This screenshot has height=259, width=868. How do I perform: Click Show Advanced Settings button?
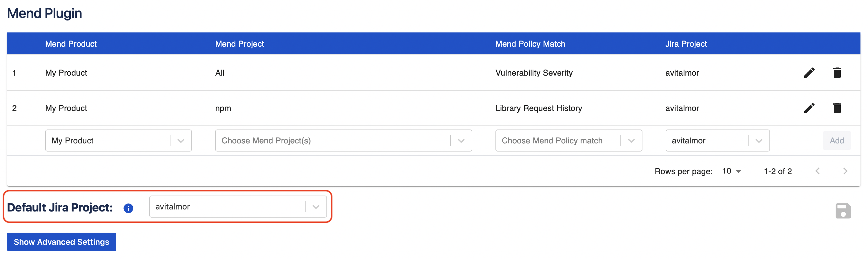tap(61, 242)
